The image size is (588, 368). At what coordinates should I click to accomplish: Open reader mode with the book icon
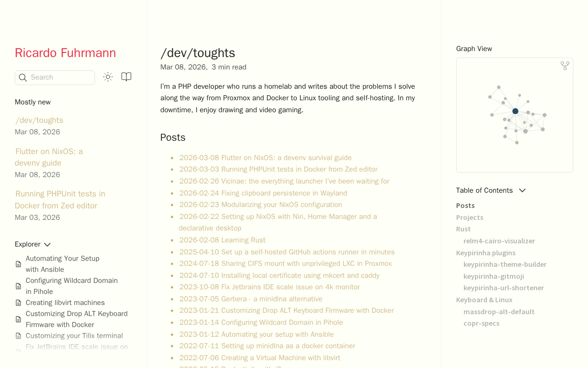[x=126, y=77]
